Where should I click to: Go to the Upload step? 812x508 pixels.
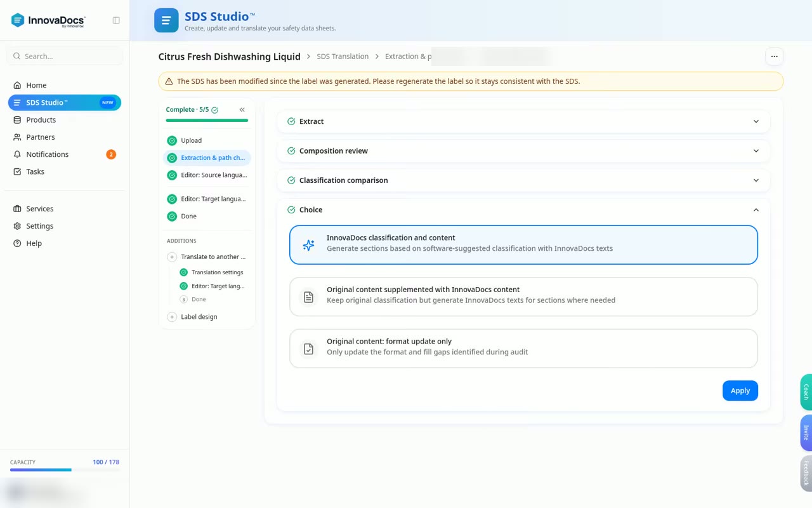click(207, 141)
